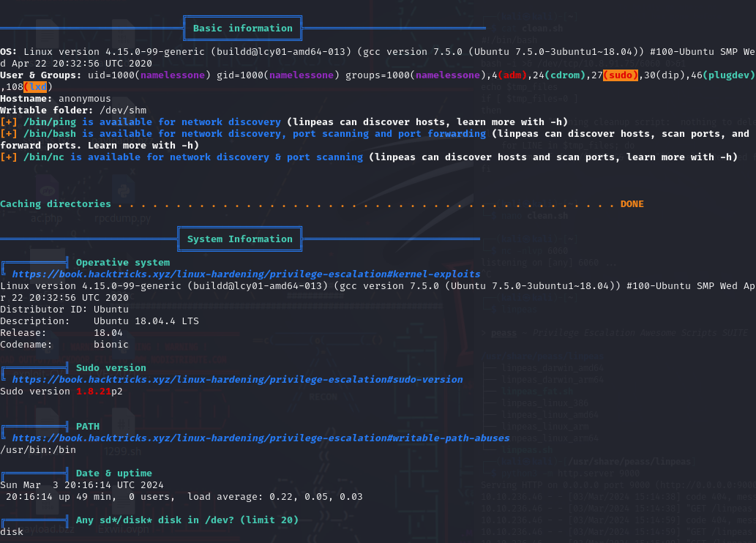
Task: Click the /bin/nc network discovery line
Action: (369, 157)
